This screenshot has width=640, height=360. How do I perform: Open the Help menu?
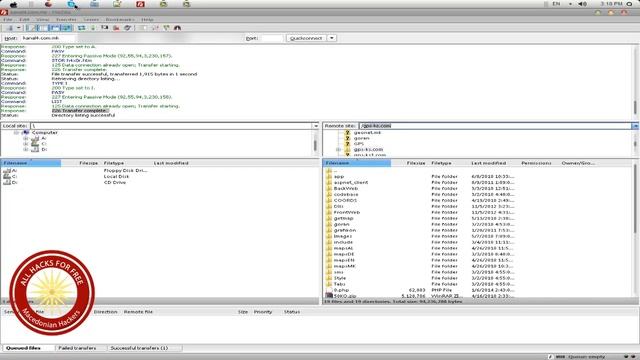click(x=147, y=19)
